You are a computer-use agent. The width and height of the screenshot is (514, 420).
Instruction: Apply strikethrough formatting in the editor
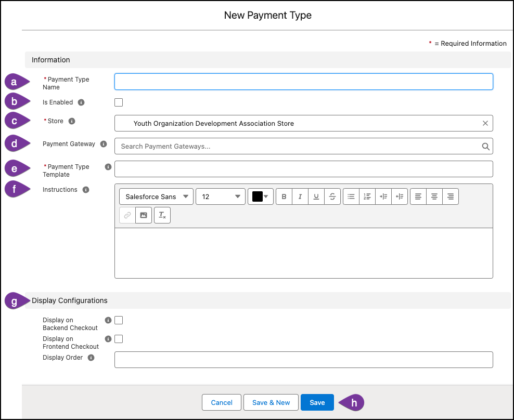pos(332,196)
